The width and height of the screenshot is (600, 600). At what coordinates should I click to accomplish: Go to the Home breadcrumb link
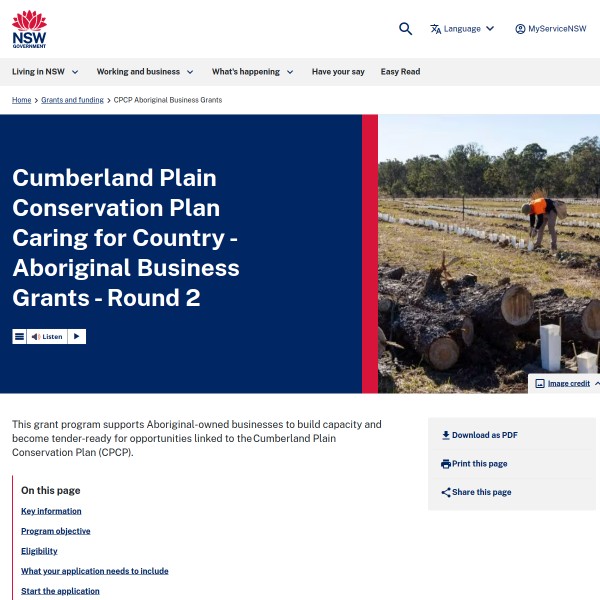21,100
